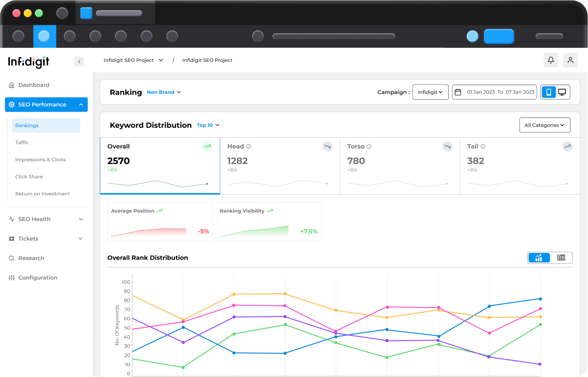The width and height of the screenshot is (588, 377).
Task: Open Return on Investment page
Action: pos(43,194)
